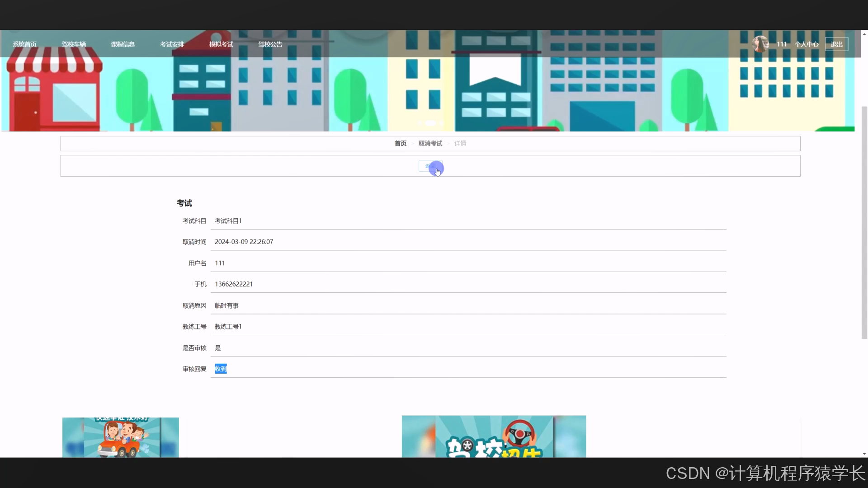This screenshot has width=868, height=488.
Task: Click highlighted 收到 review reply
Action: (221, 369)
